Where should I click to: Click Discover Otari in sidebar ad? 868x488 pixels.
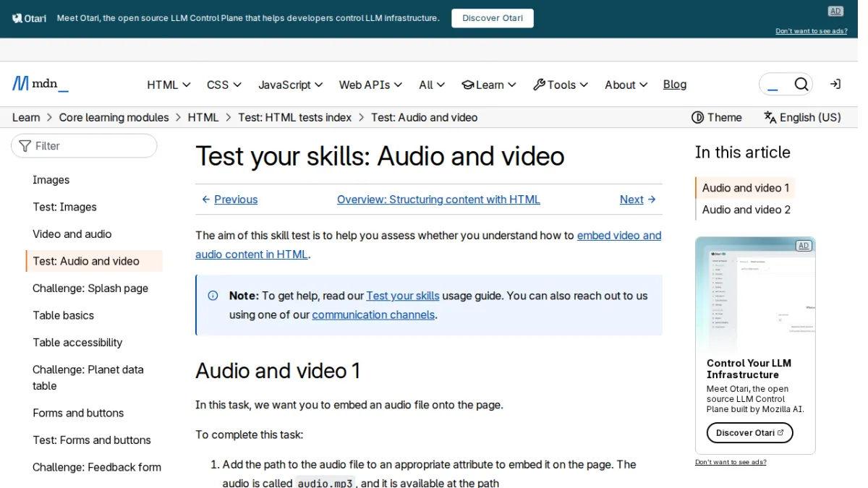pos(750,433)
